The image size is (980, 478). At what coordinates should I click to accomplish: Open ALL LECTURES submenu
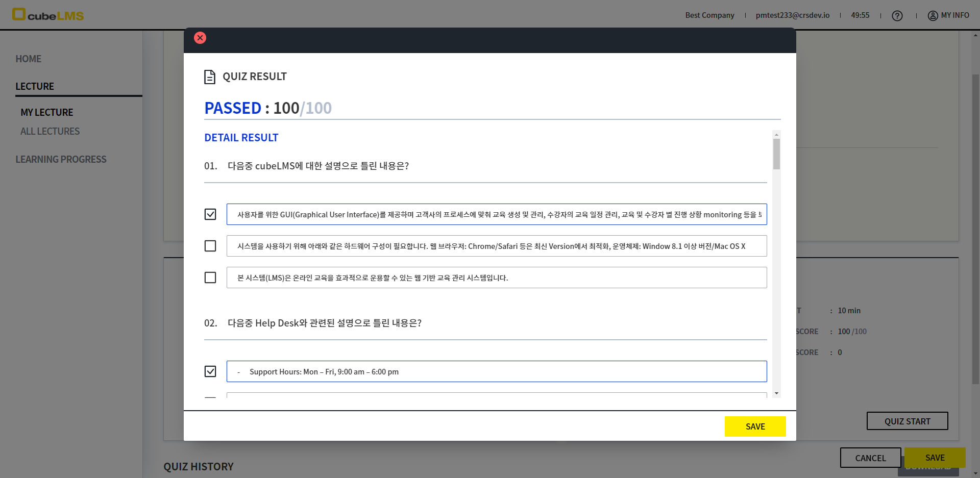pyautogui.click(x=50, y=131)
